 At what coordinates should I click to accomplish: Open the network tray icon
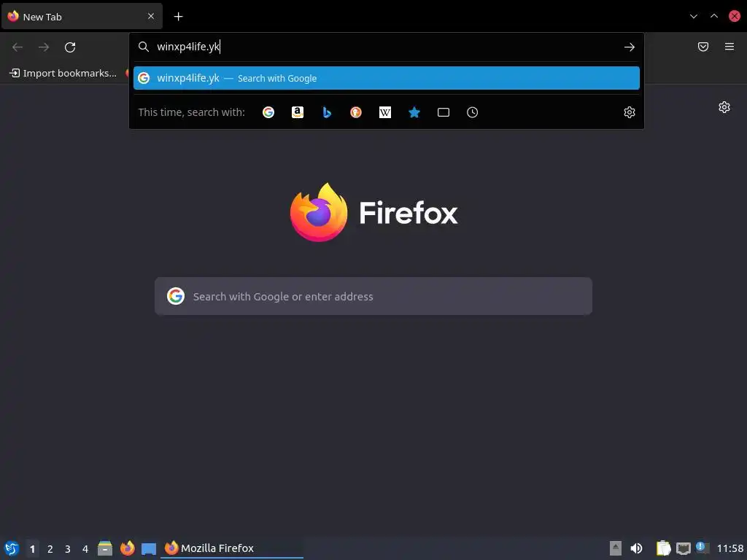pyautogui.click(x=684, y=548)
